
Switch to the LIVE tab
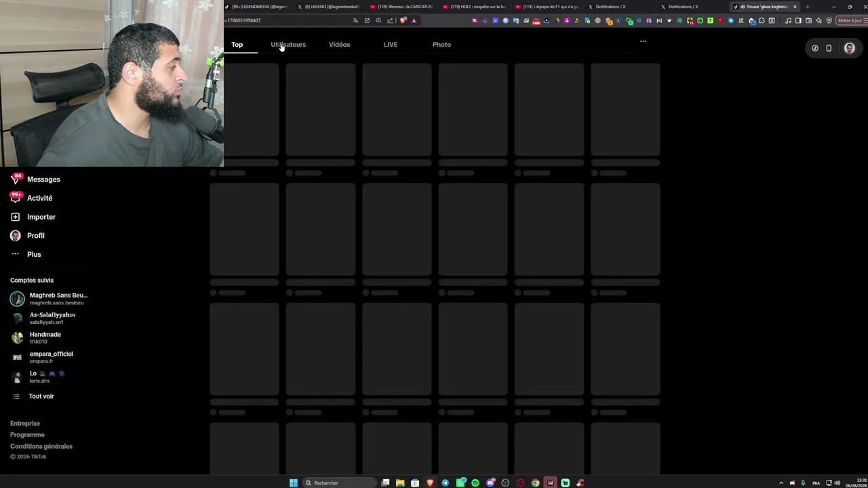pos(391,45)
